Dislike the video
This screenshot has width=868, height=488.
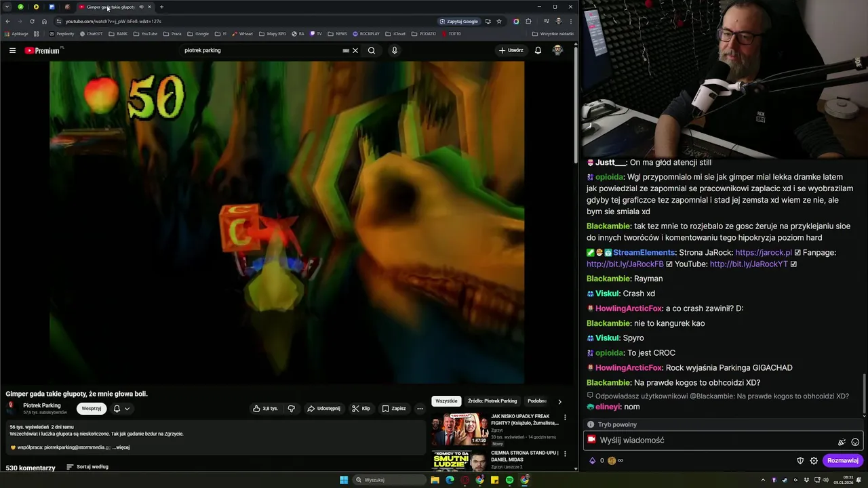click(x=292, y=409)
